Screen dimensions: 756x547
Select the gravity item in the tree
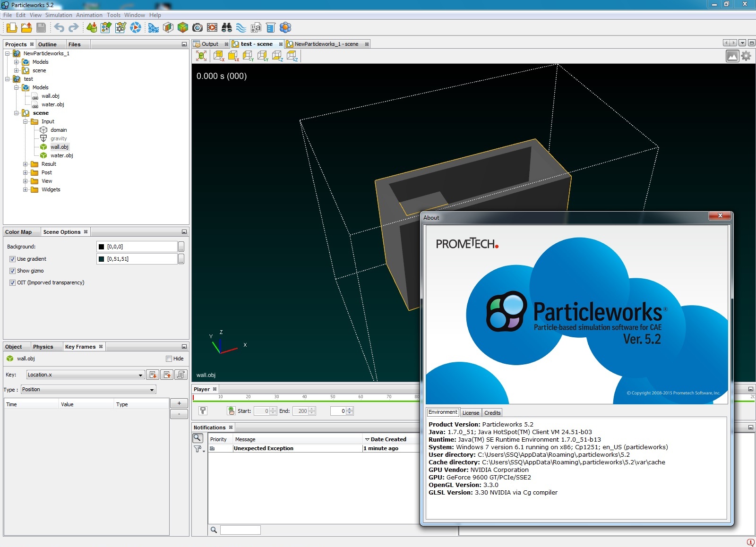(59, 138)
